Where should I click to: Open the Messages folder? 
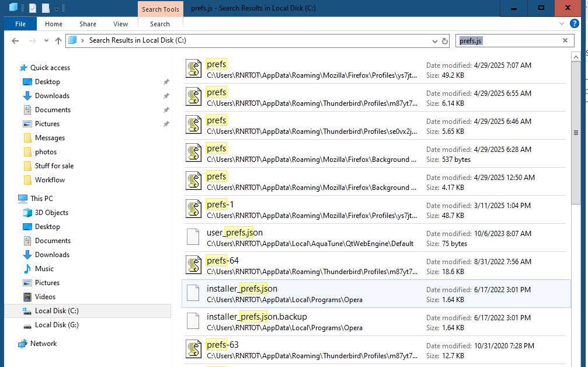click(50, 138)
